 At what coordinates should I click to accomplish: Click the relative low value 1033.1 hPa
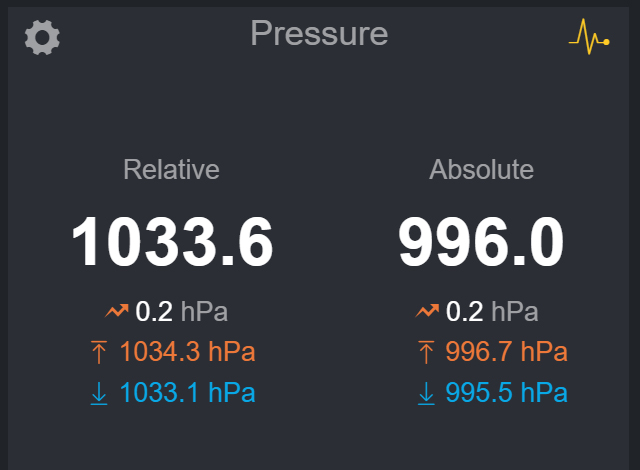[187, 393]
